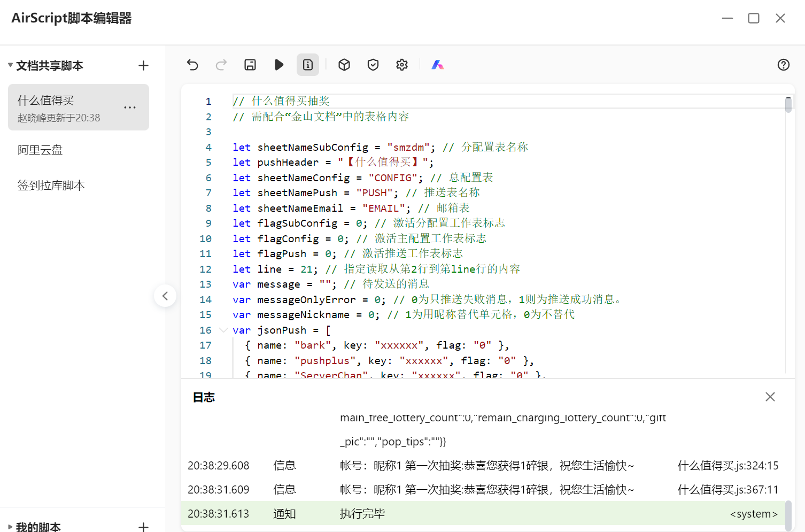Run the script with the play button
Viewport: 805px width, 532px height.
click(x=279, y=65)
